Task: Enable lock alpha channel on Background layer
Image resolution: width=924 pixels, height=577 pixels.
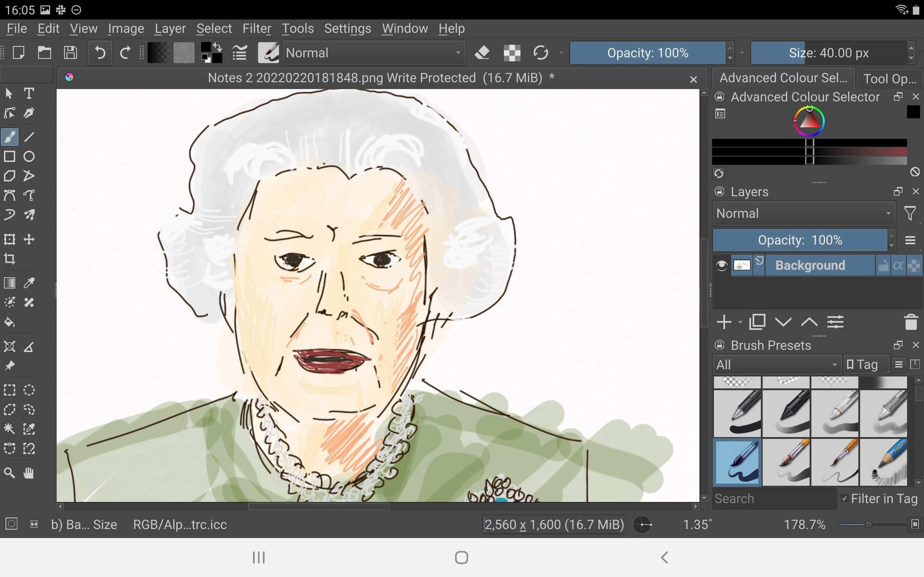Action: 898,265
